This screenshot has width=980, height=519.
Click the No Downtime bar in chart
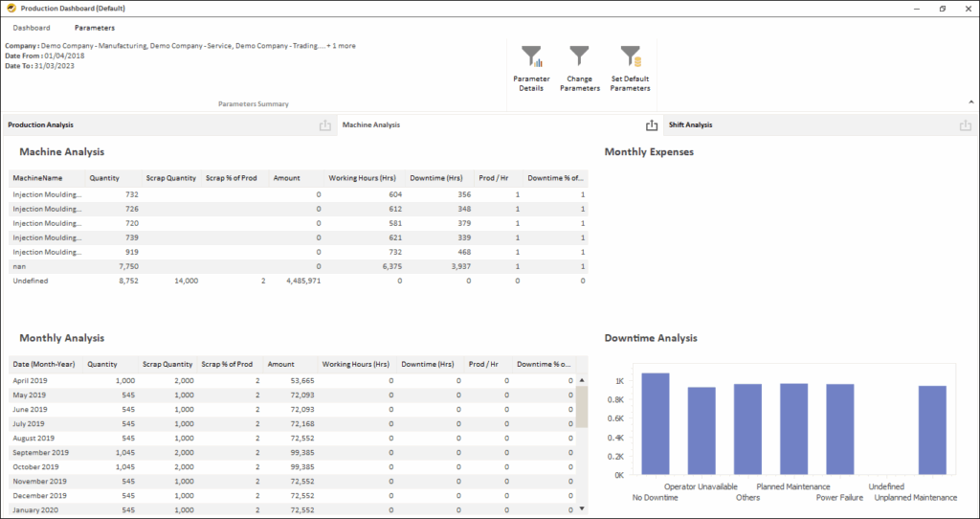click(x=656, y=423)
